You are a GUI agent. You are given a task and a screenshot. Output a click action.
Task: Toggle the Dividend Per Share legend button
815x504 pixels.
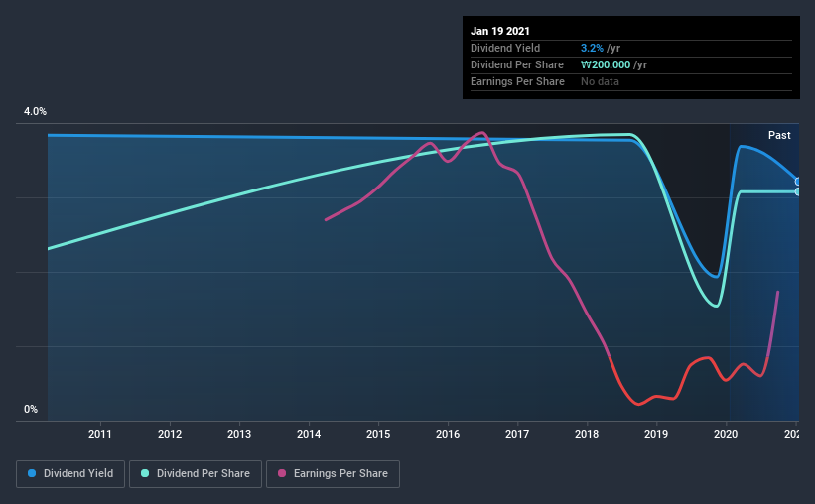196,474
